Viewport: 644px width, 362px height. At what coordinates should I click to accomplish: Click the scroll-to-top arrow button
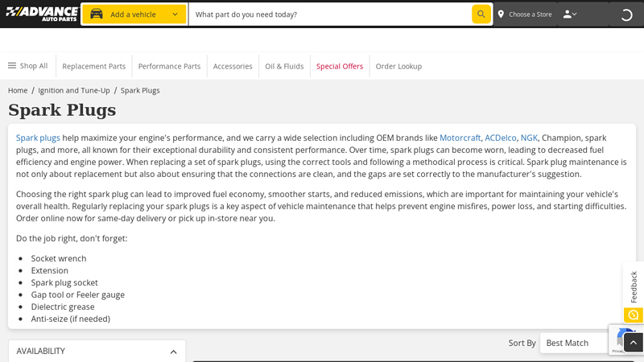tap(634, 343)
